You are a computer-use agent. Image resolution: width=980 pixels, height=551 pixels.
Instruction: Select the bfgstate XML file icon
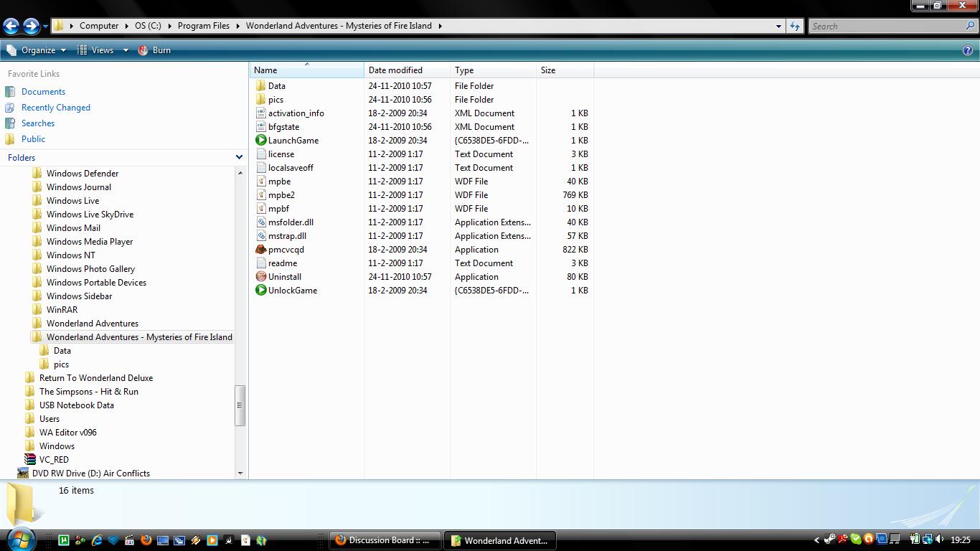coord(261,127)
